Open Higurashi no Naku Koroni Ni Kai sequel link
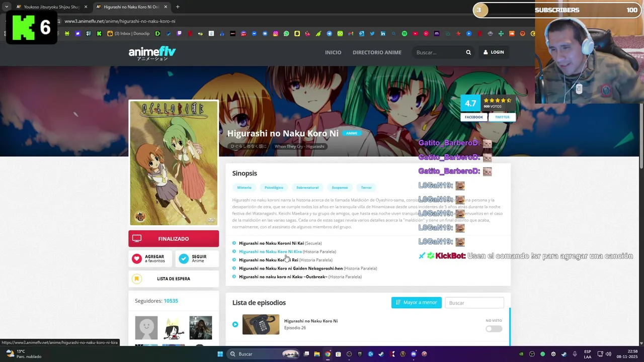 click(271, 243)
